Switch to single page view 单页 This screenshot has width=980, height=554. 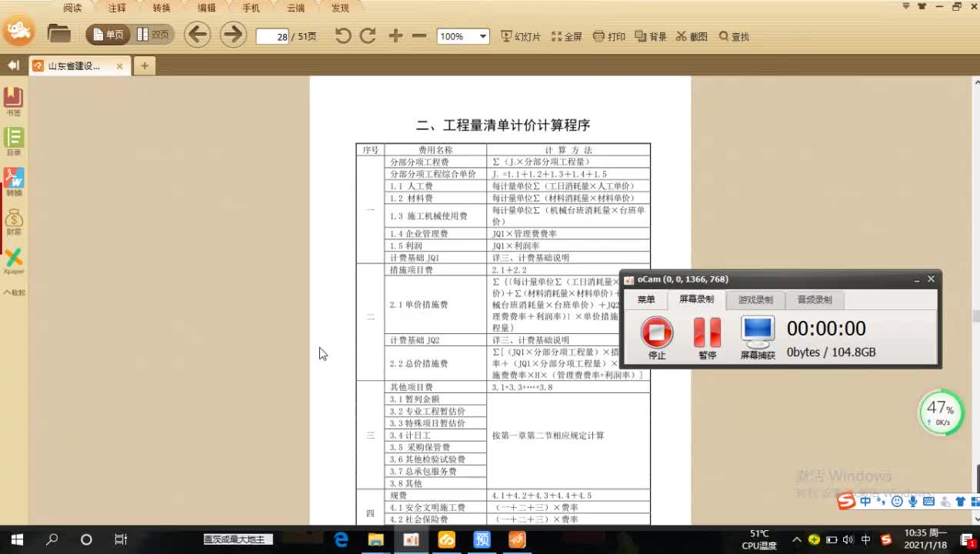108,35
